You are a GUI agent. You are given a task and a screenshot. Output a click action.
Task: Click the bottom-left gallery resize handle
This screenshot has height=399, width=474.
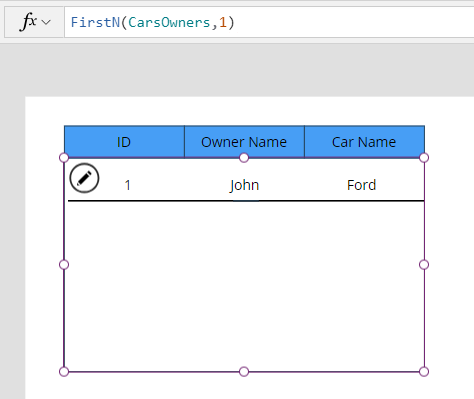point(64,371)
